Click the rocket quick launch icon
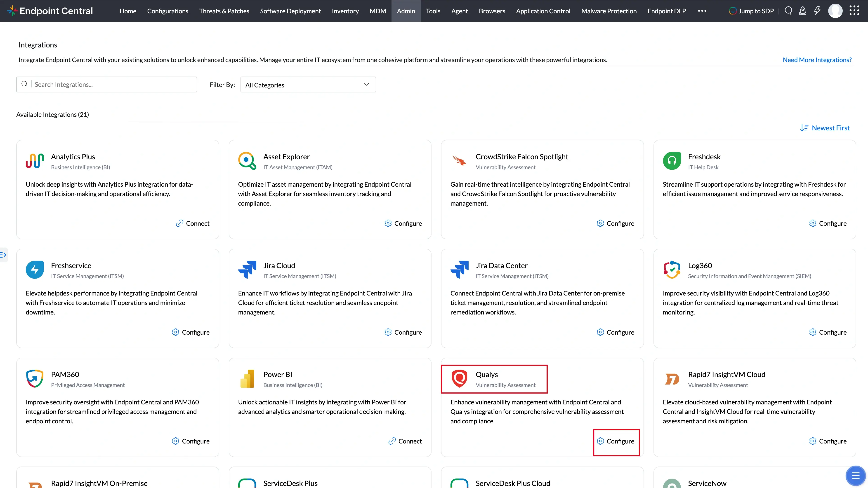 pyautogui.click(x=803, y=11)
